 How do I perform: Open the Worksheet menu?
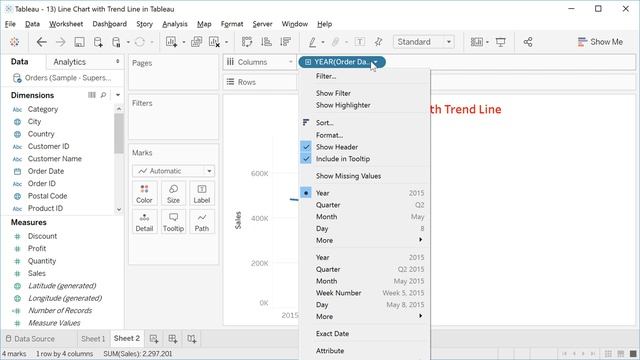66,24
